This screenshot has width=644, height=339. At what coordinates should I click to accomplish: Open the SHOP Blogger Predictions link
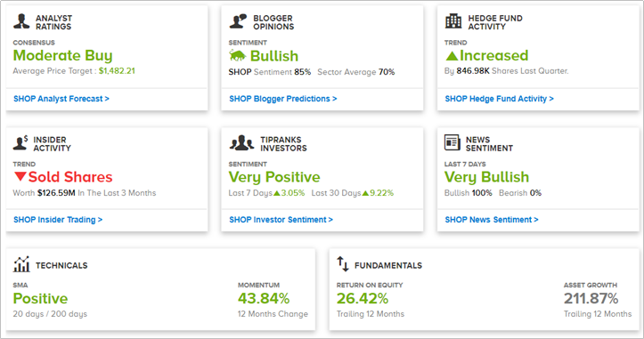(283, 99)
